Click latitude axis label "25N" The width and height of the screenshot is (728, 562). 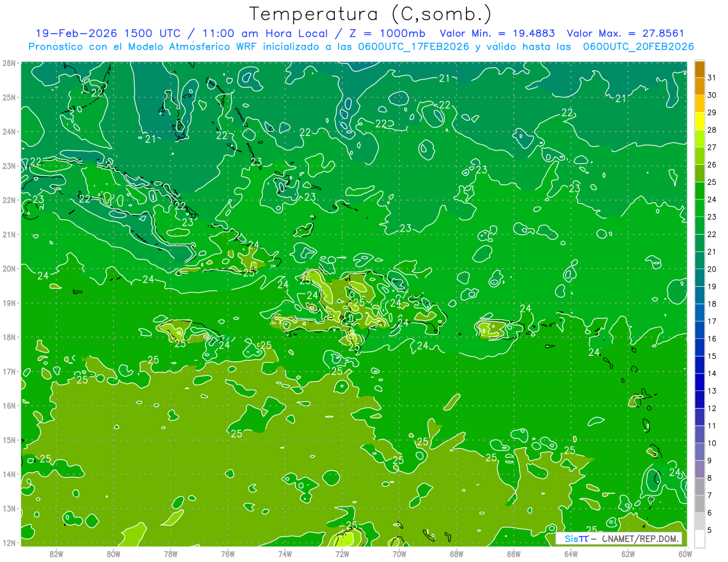9,98
